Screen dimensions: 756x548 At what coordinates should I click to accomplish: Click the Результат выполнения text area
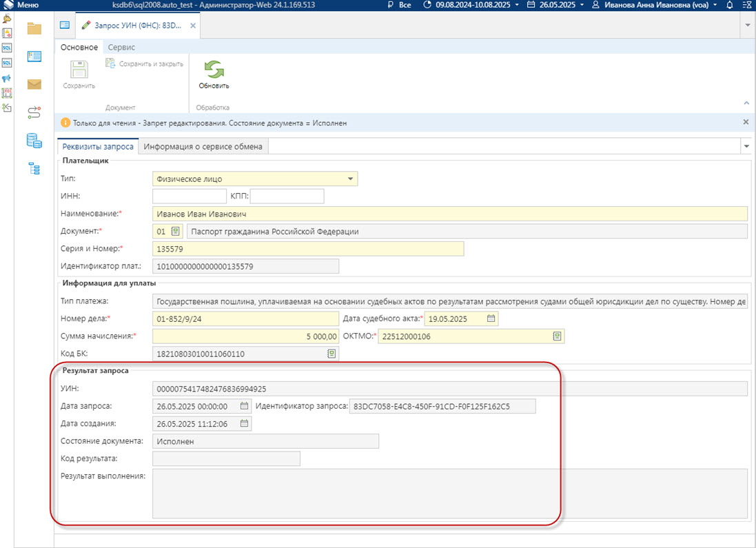[450, 494]
